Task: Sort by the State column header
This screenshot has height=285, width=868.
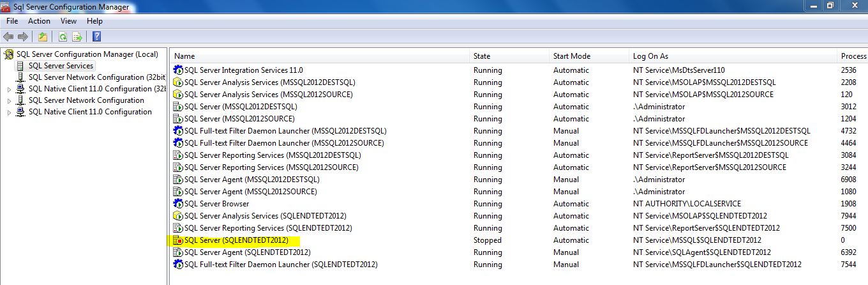Action: pyautogui.click(x=509, y=56)
